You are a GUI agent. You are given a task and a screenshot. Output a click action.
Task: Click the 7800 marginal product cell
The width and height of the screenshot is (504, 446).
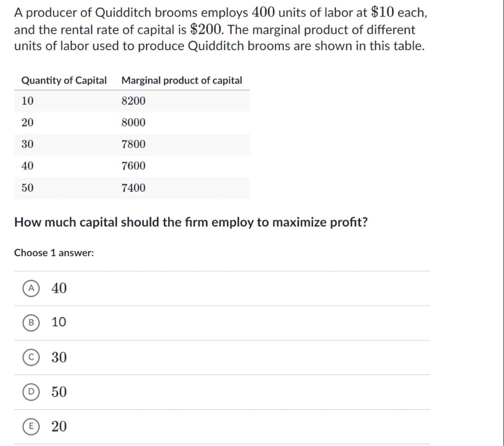tap(133, 144)
